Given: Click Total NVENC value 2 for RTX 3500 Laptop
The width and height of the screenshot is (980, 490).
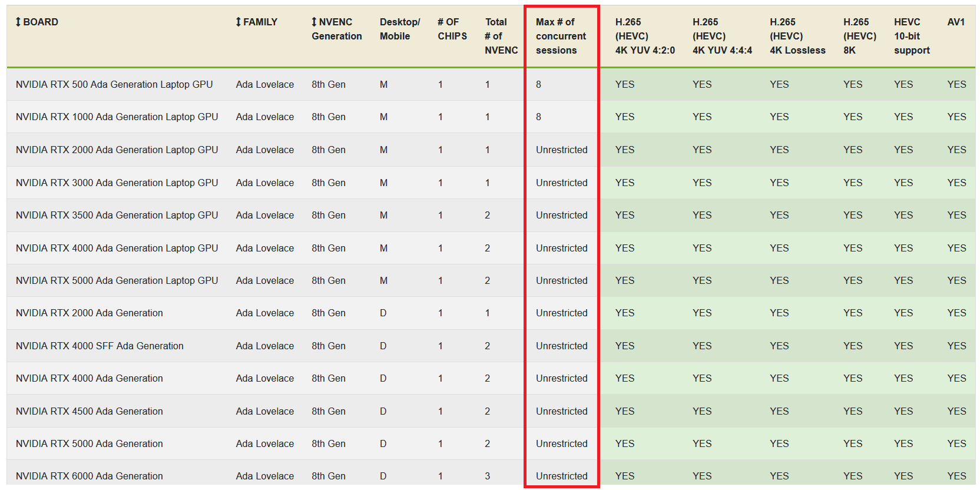Looking at the screenshot, I should coord(488,215).
